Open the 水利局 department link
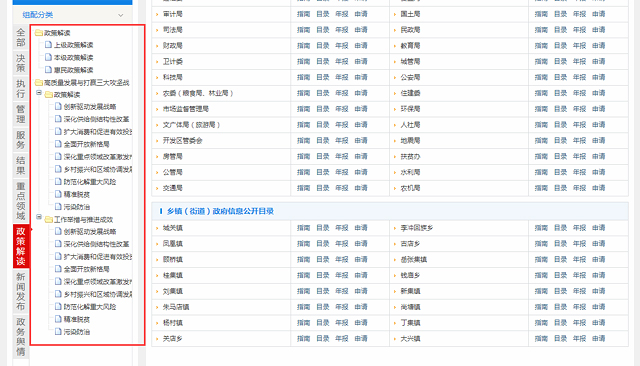 tap(410, 172)
